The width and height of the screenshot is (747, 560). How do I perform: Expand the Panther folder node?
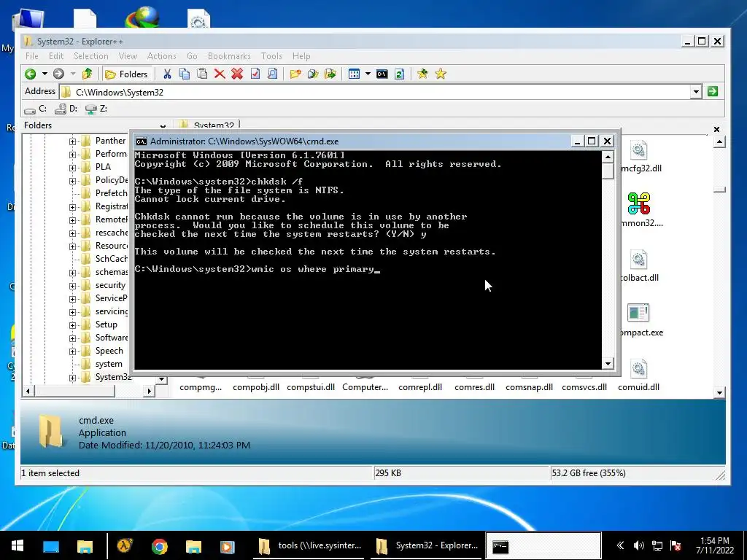coord(72,141)
